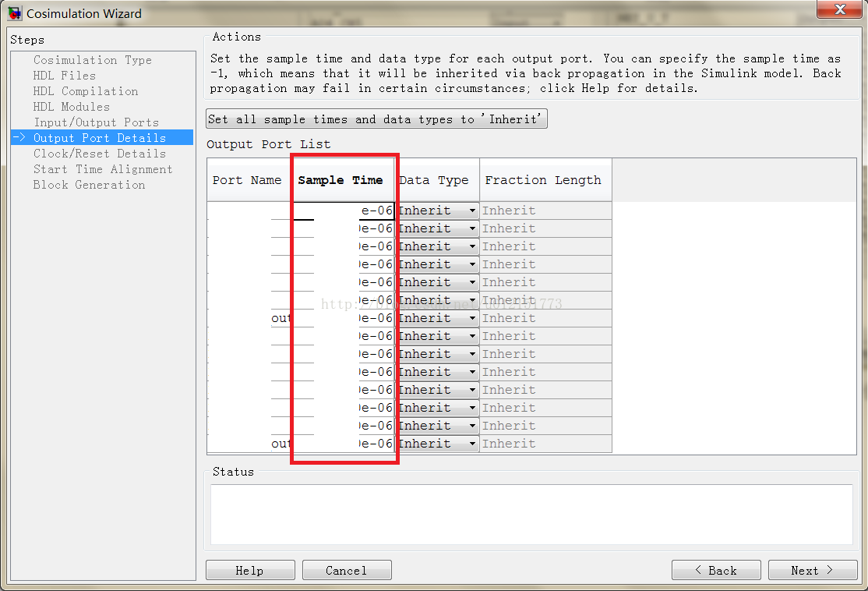Go Back to the previous wizard step
This screenshot has height=591, width=868.
[x=716, y=570]
